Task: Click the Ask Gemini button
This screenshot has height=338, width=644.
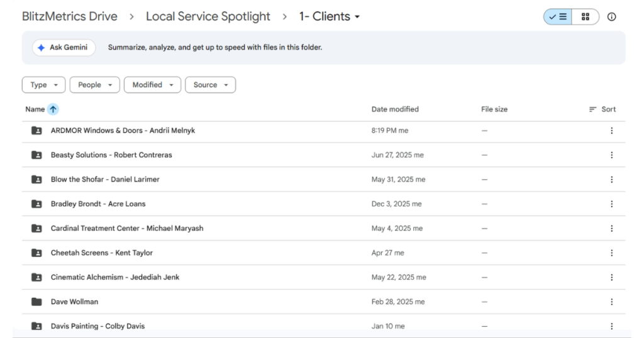Action: pyautogui.click(x=64, y=48)
